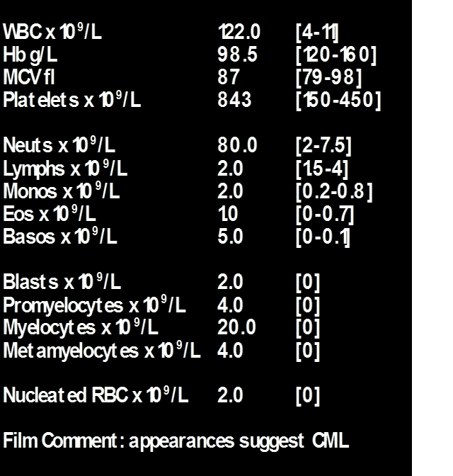Click the Metamyelocytes row label
Image resolution: width=453 pixels, height=476 pixels.
tap(102, 351)
